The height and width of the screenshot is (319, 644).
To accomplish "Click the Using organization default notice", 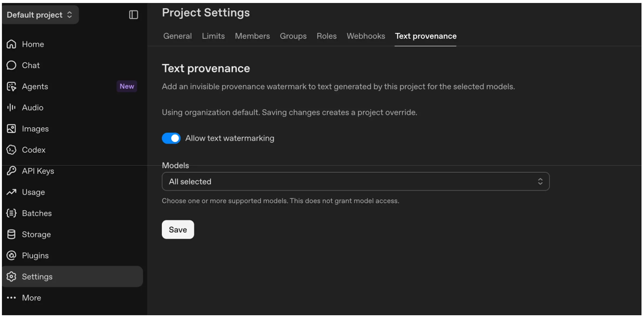I will [x=290, y=112].
